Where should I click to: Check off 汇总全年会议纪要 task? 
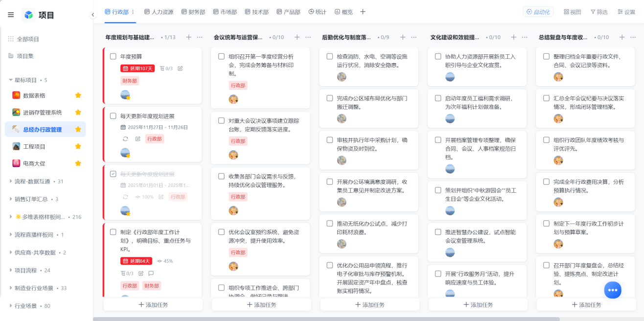tap(546, 98)
